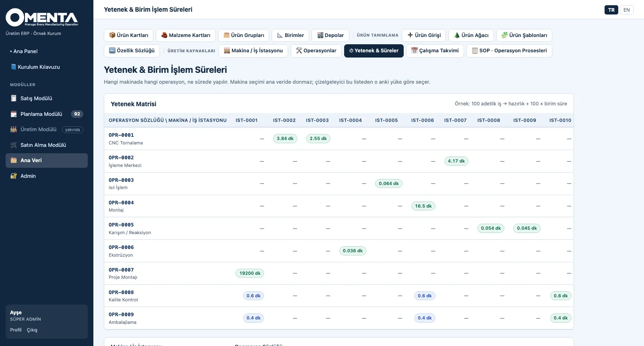Image resolution: width=644 pixels, height=346 pixels.
Task: Click the Admin lock icon
Action: click(x=14, y=176)
